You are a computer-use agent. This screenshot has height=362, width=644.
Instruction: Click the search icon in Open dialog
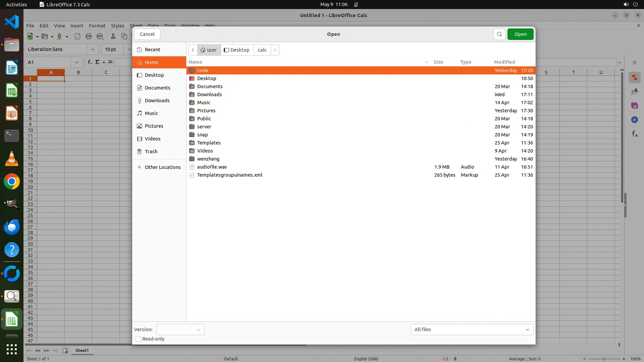coord(499,34)
